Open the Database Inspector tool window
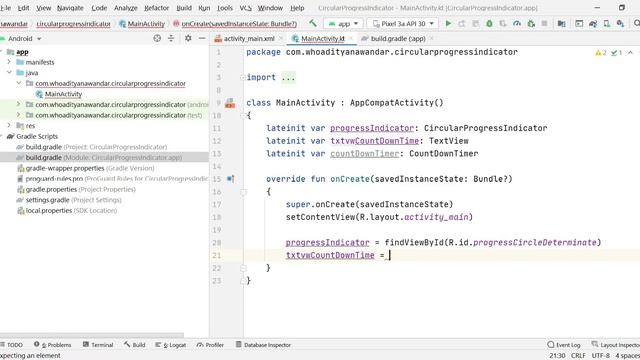Viewport: 640px width, 360px height. click(x=263, y=345)
